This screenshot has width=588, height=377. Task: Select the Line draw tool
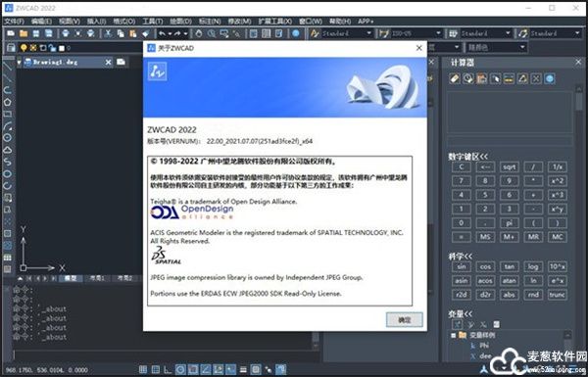[x=7, y=67]
